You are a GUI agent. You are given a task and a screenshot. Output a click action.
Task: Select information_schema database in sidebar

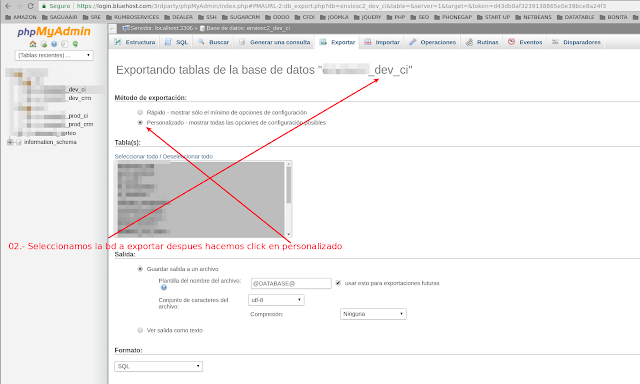[x=50, y=142]
